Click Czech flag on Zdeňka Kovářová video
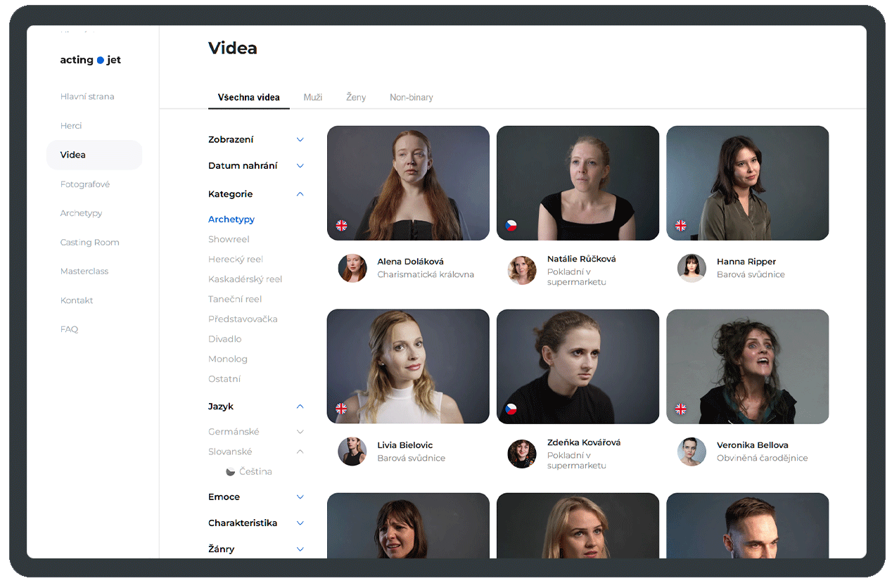Screen dimensions: 892x588 tap(511, 409)
